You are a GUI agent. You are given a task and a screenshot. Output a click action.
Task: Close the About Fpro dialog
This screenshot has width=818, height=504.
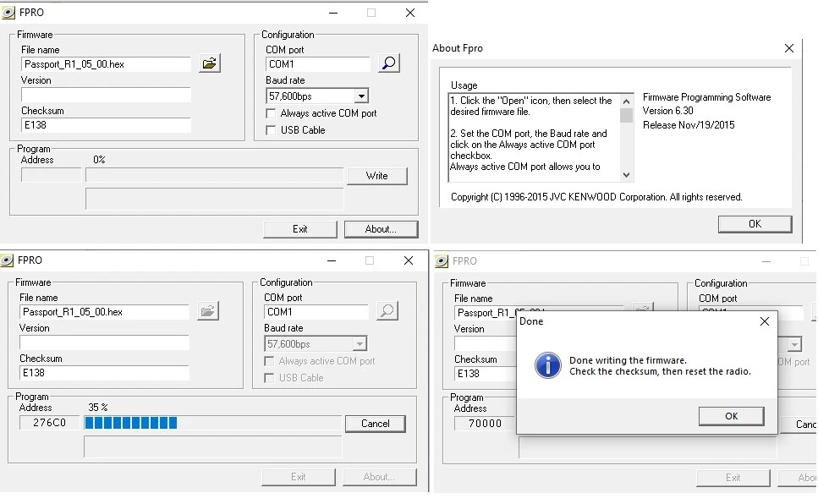click(788, 48)
